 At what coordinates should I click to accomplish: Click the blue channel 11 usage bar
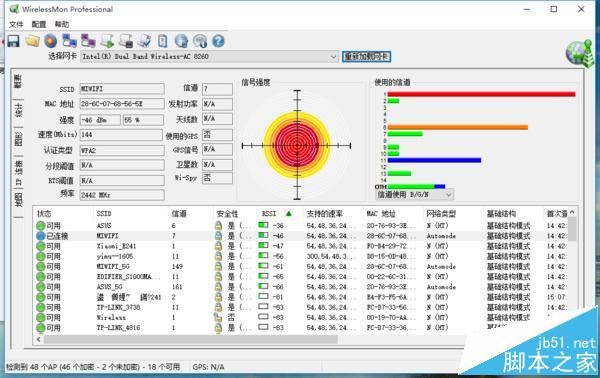click(x=434, y=160)
